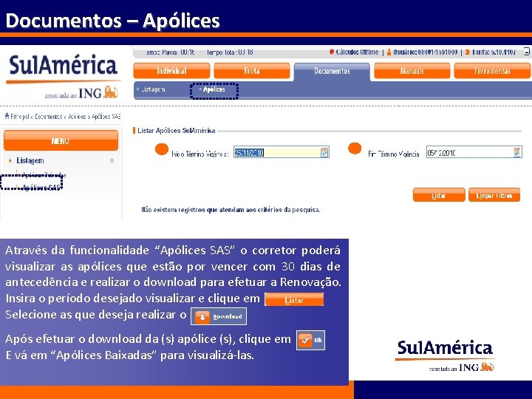Click the Cálculo Offline status icon
The height and width of the screenshot is (399, 532).
coord(332,52)
